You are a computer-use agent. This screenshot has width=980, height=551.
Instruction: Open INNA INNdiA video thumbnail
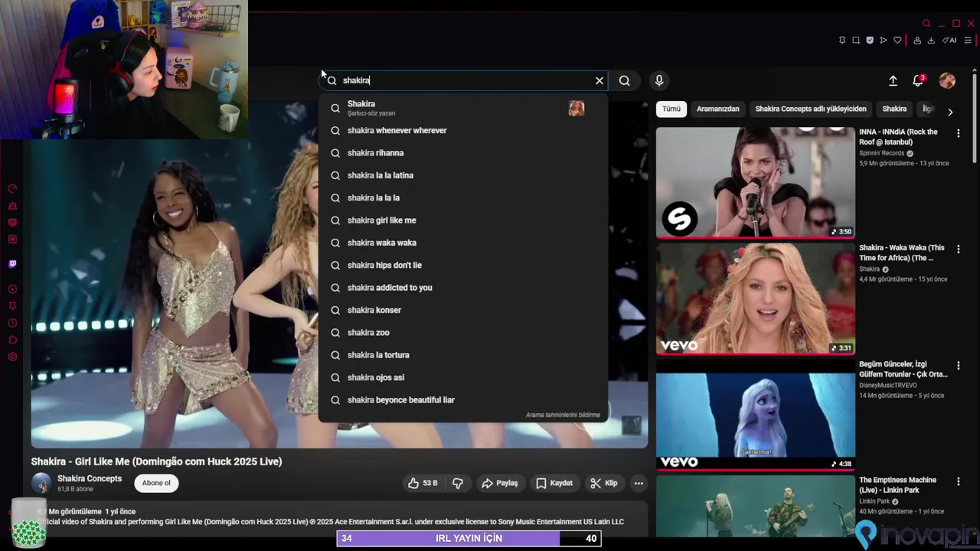pos(756,183)
